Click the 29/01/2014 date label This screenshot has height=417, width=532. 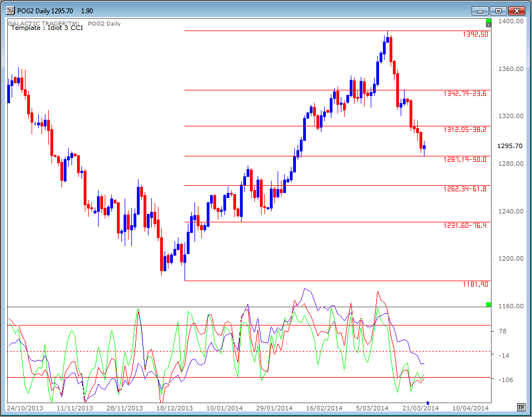tap(274, 408)
